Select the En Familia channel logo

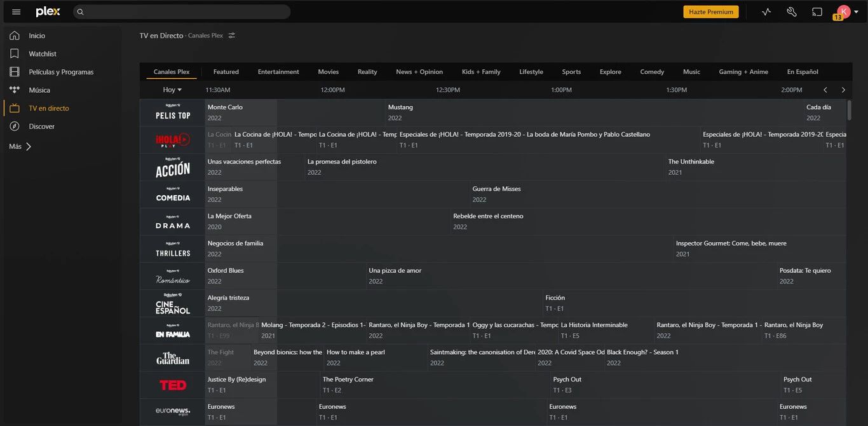(173, 331)
